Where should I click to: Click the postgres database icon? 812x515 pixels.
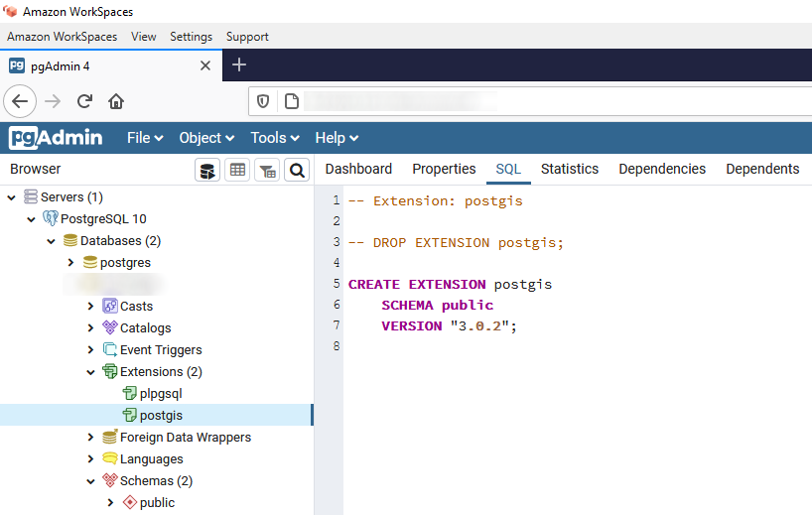coord(90,262)
